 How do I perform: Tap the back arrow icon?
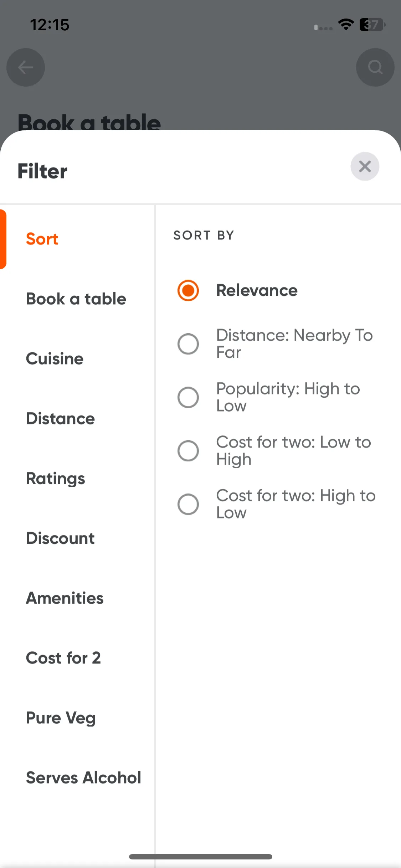click(x=26, y=67)
